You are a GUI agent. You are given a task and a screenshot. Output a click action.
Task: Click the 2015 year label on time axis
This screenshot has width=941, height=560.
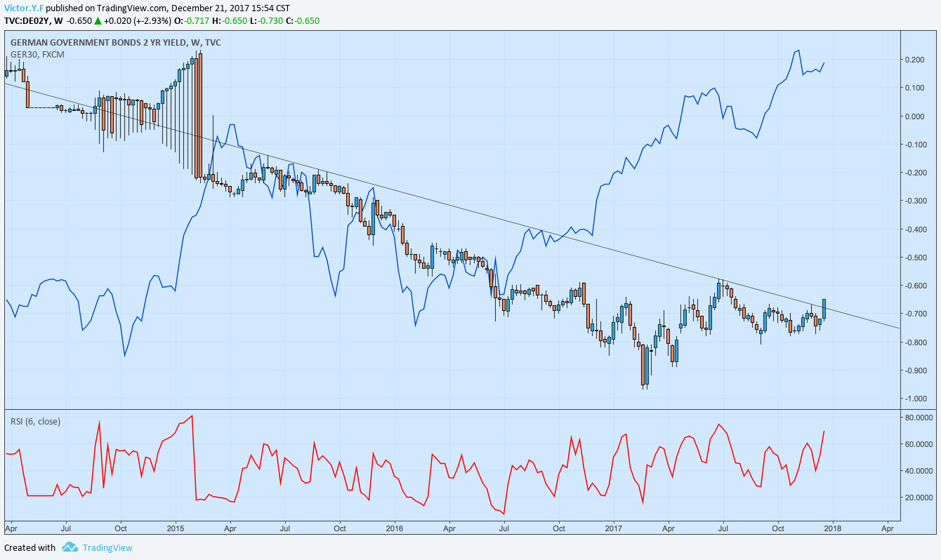point(176,527)
